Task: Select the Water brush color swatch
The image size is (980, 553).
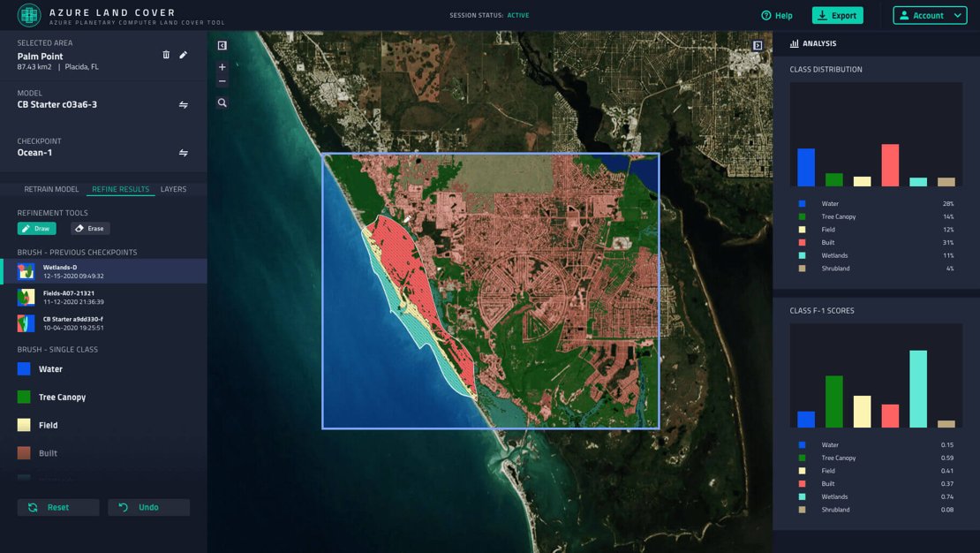Action: click(25, 369)
